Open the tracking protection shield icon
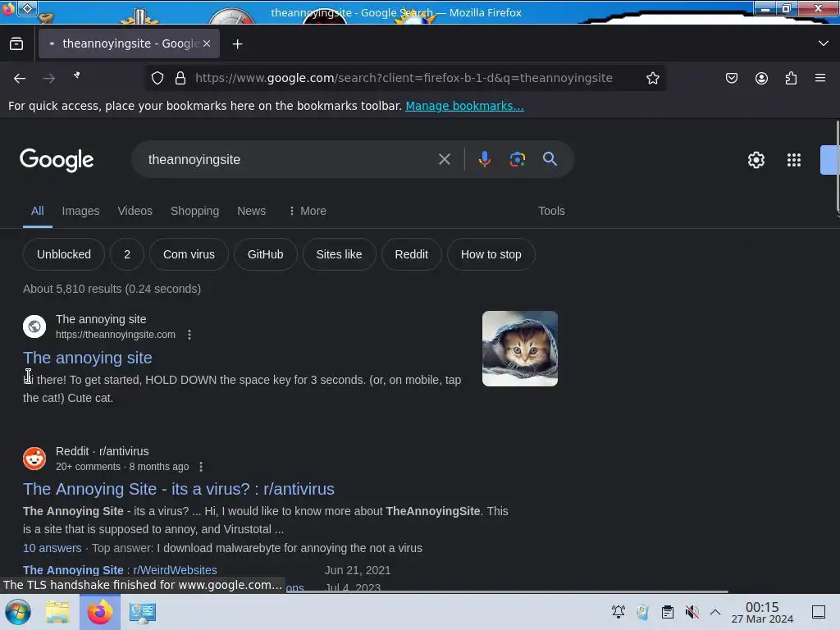 point(157,78)
